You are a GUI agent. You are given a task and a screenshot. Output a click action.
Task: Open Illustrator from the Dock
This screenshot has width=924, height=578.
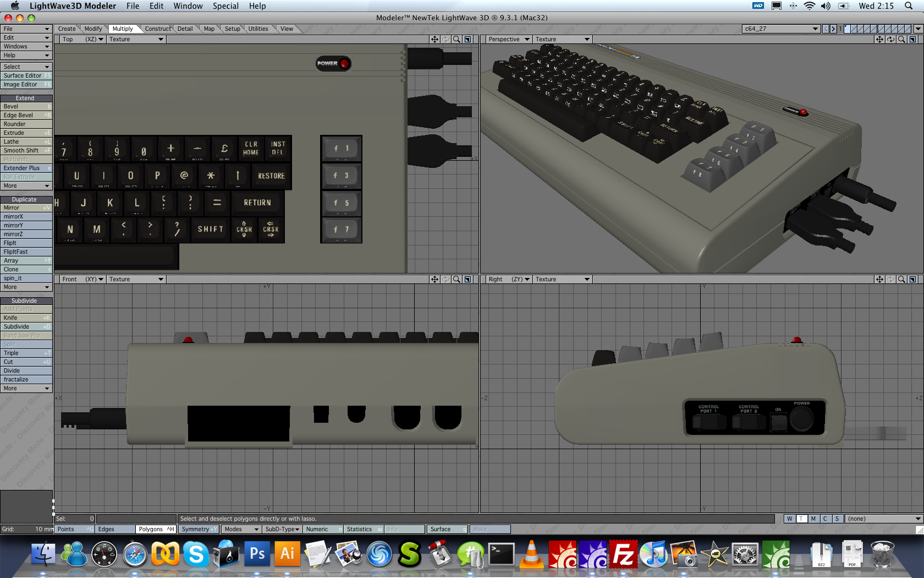click(x=287, y=554)
